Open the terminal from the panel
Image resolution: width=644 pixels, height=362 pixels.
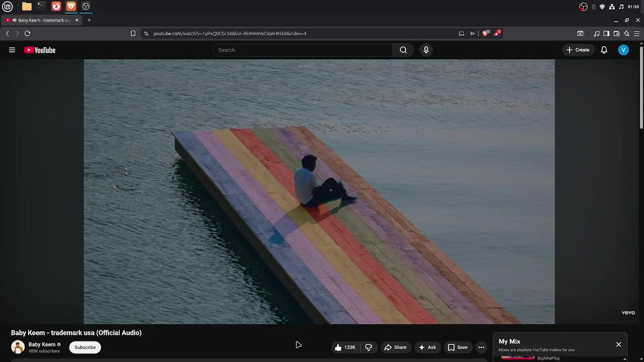(41, 7)
